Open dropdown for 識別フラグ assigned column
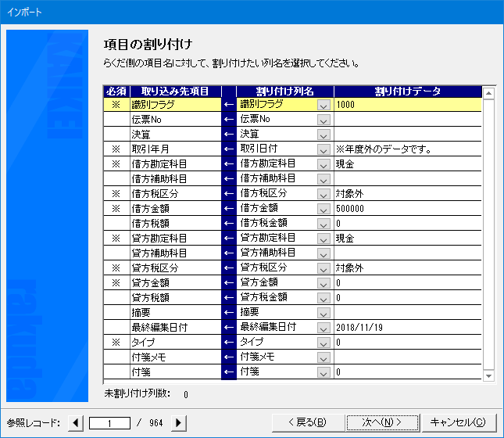 pos(323,105)
